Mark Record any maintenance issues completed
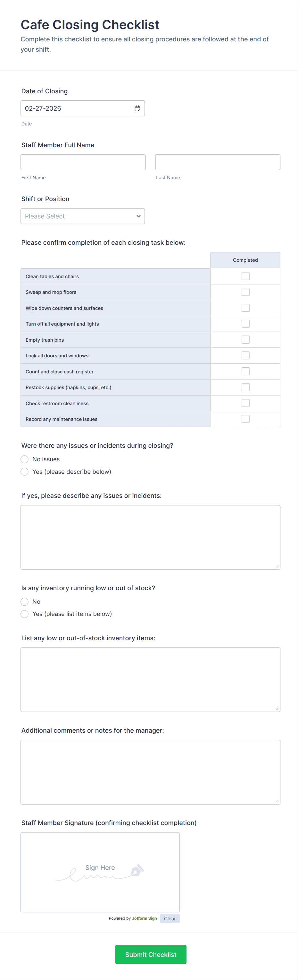 pyautogui.click(x=245, y=419)
